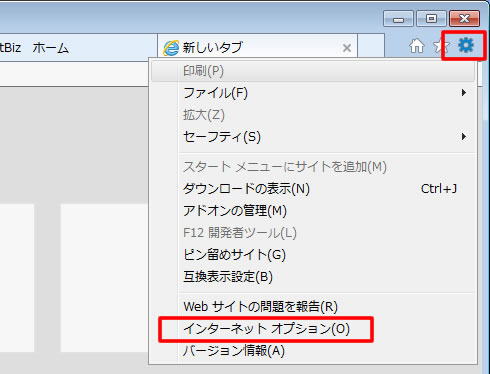
Task: Select スタート メニューにサイトを追加(M)
Action: point(313,167)
